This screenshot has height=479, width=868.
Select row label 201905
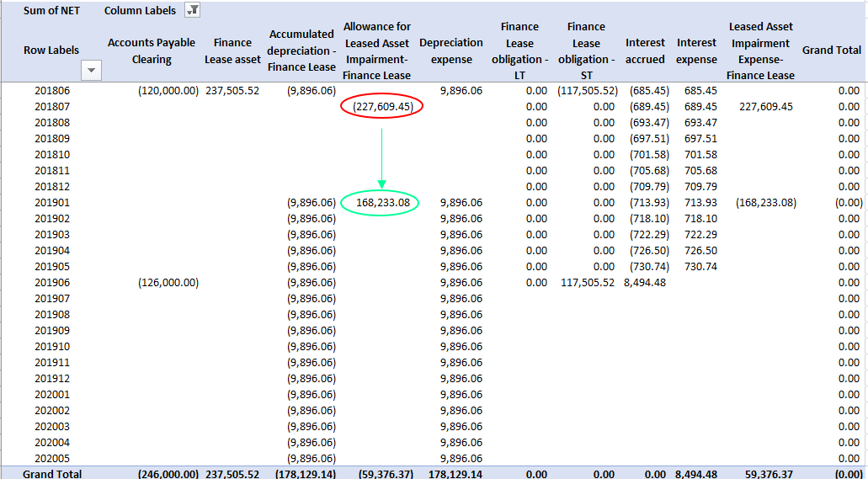coord(52,266)
